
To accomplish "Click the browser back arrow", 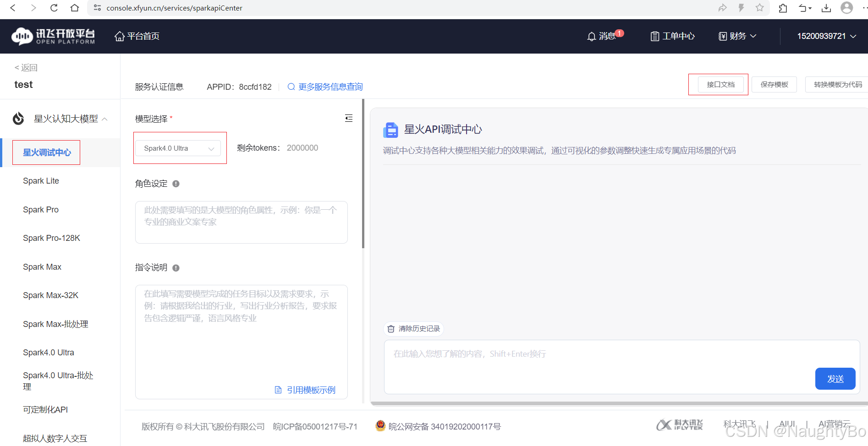I will (x=13, y=8).
